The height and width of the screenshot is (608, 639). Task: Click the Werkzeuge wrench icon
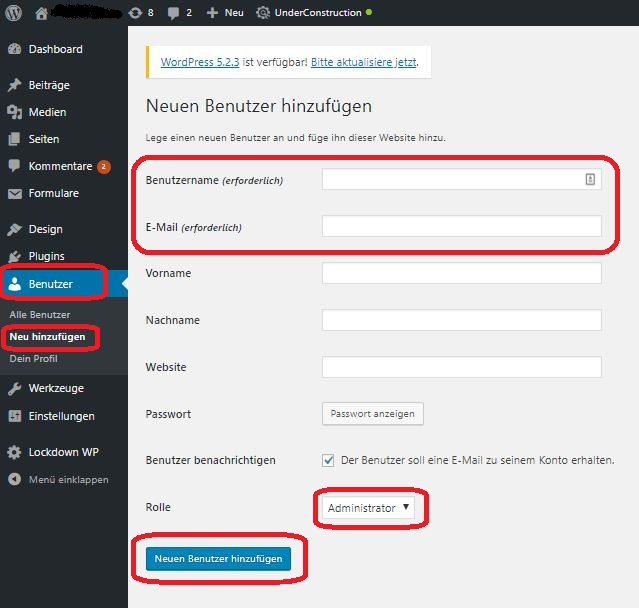tap(15, 388)
